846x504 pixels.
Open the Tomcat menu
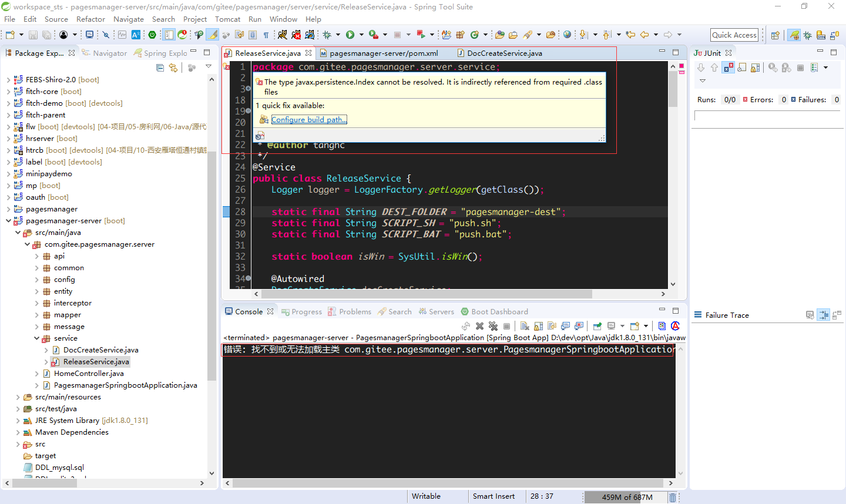(227, 19)
